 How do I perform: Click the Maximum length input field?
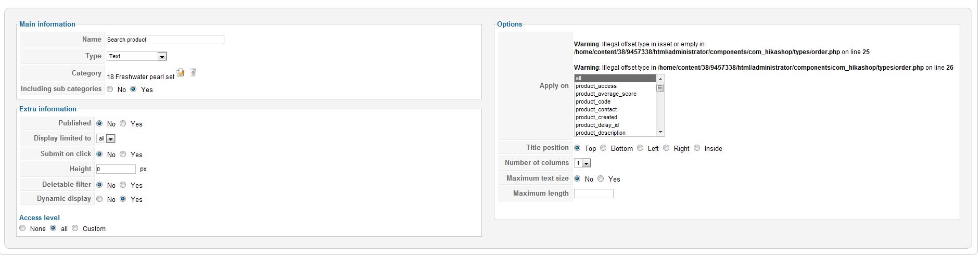coord(593,194)
